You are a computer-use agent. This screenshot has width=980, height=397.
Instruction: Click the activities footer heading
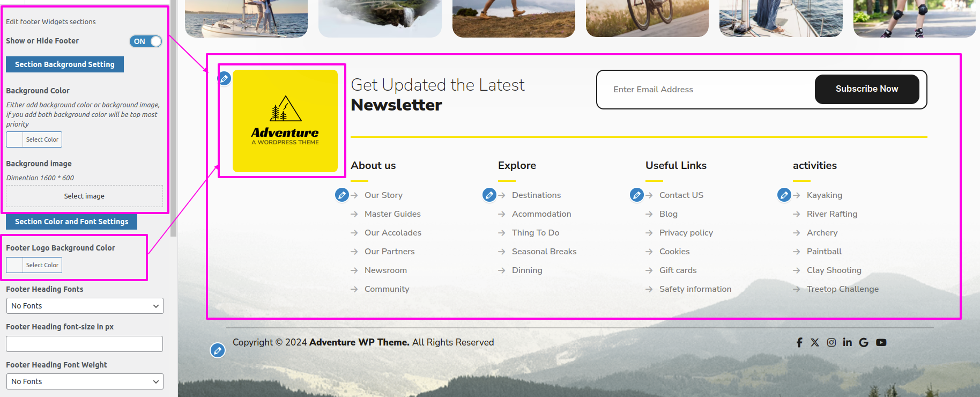point(814,166)
